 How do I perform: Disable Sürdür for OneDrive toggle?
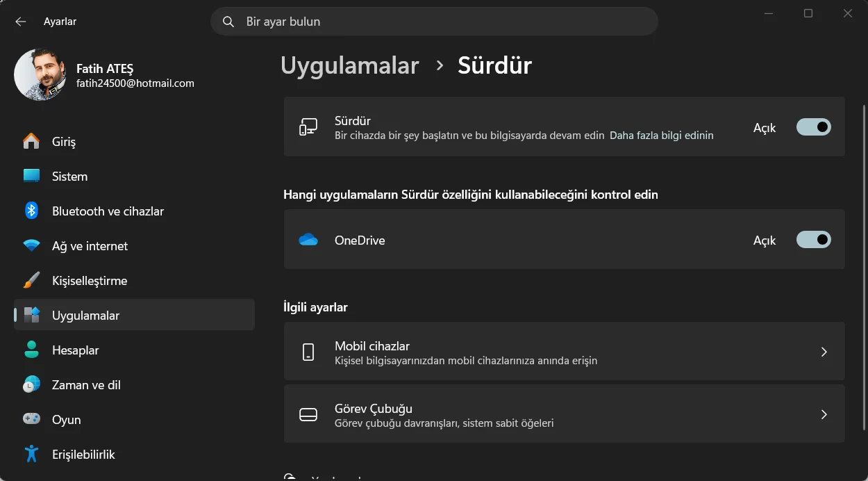click(x=813, y=240)
